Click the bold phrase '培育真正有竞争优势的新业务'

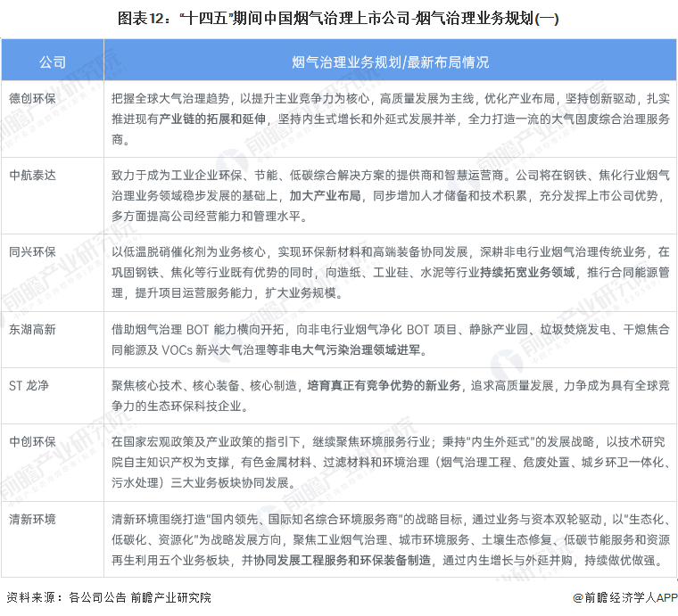point(384,385)
